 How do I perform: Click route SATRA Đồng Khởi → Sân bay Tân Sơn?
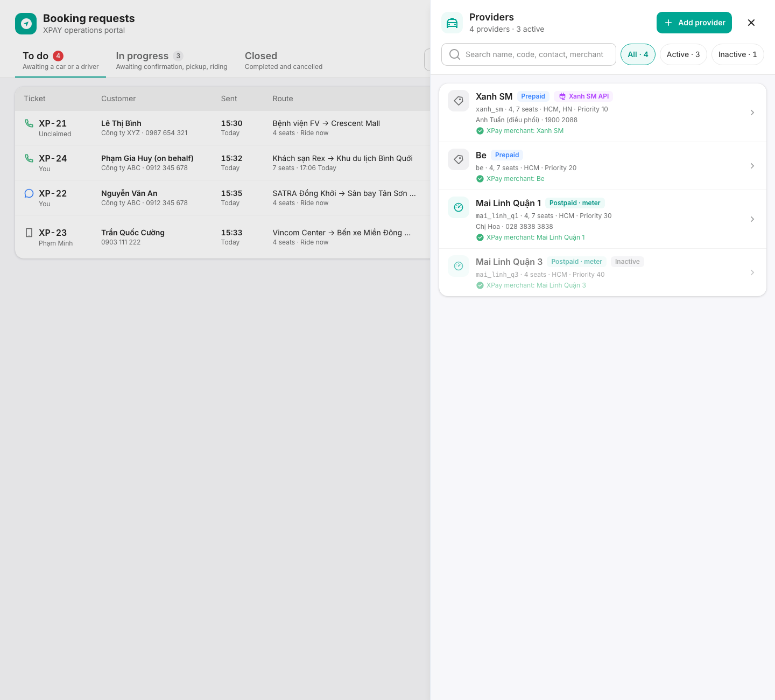point(344,193)
